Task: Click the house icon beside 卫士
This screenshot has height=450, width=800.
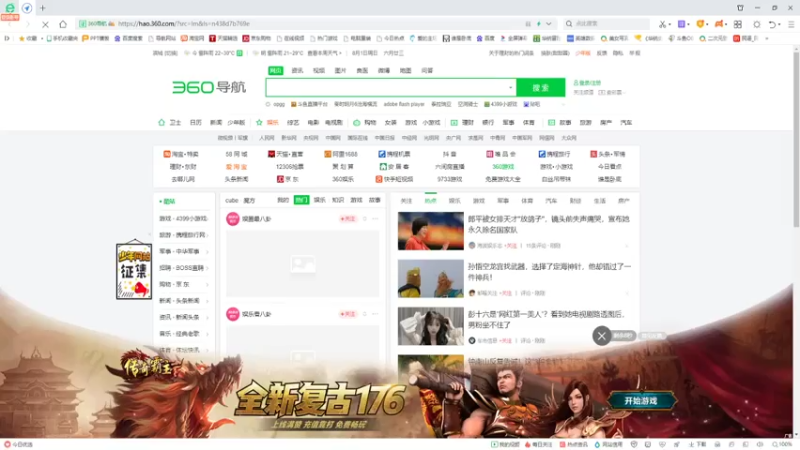Action: (162, 122)
